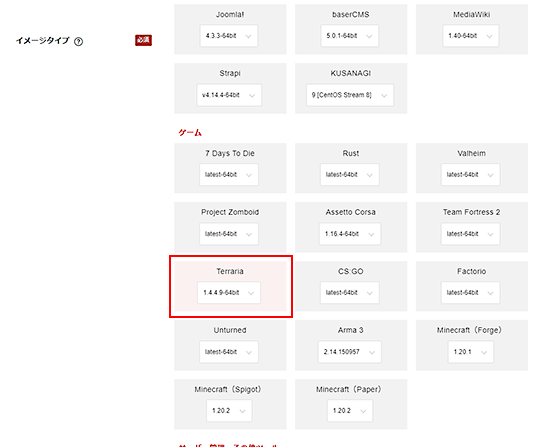The width and height of the screenshot is (550, 447).
Task: Expand the baserCMS 5.0.1-64bit dropdown
Action: tap(350, 36)
